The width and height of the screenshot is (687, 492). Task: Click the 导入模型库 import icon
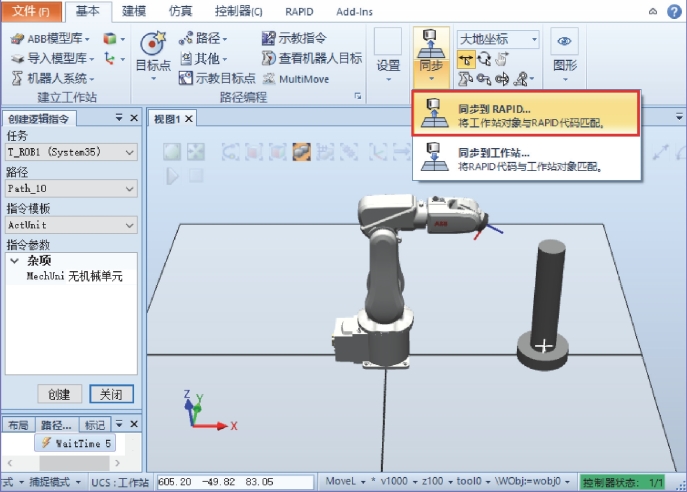[x=18, y=58]
